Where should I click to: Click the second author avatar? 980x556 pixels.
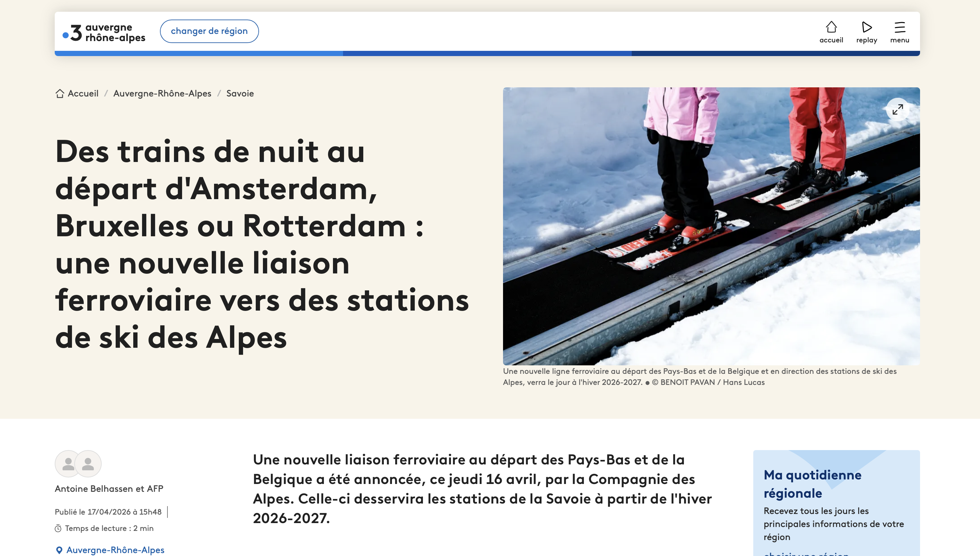click(88, 463)
